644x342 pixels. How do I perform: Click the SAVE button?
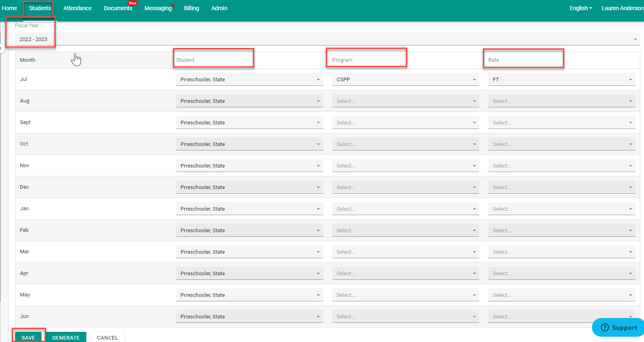(x=28, y=338)
